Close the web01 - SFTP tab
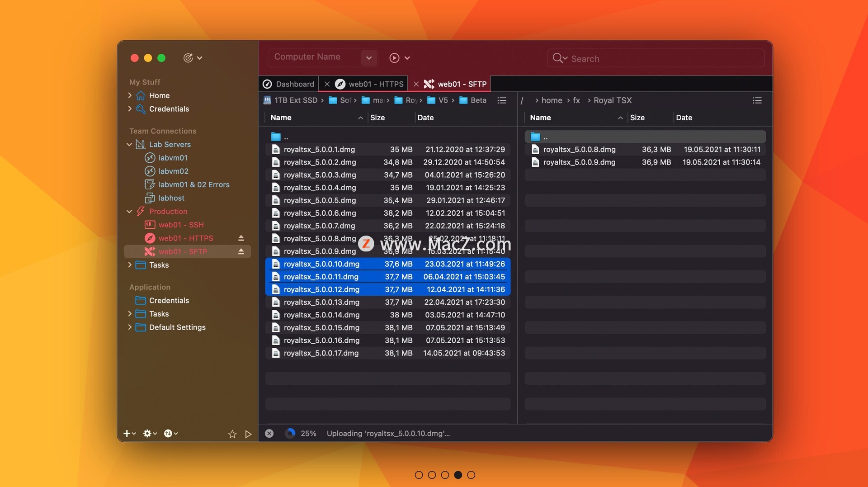Viewport: 868px width, 487px height. (x=416, y=84)
